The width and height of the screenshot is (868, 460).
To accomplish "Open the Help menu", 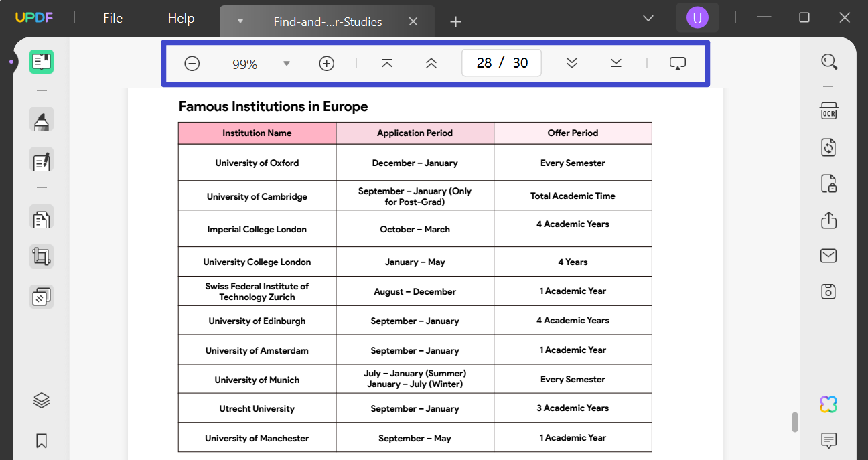I will click(x=181, y=18).
